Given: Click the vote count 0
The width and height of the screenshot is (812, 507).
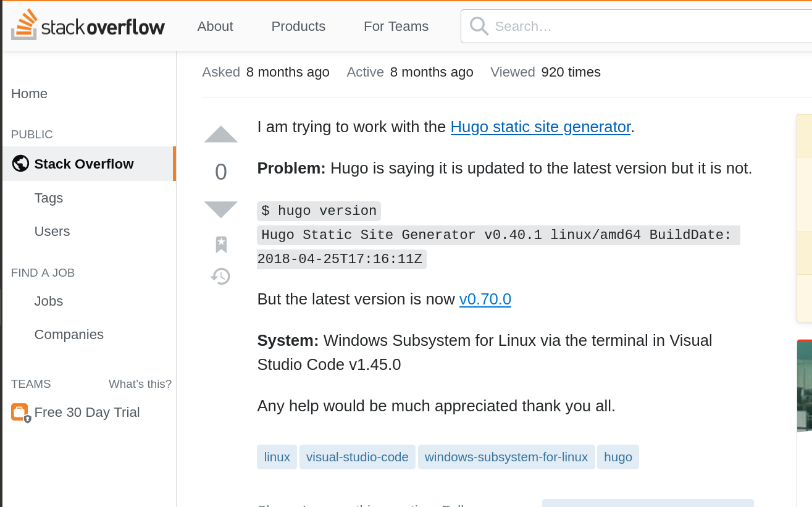Looking at the screenshot, I should (221, 172).
